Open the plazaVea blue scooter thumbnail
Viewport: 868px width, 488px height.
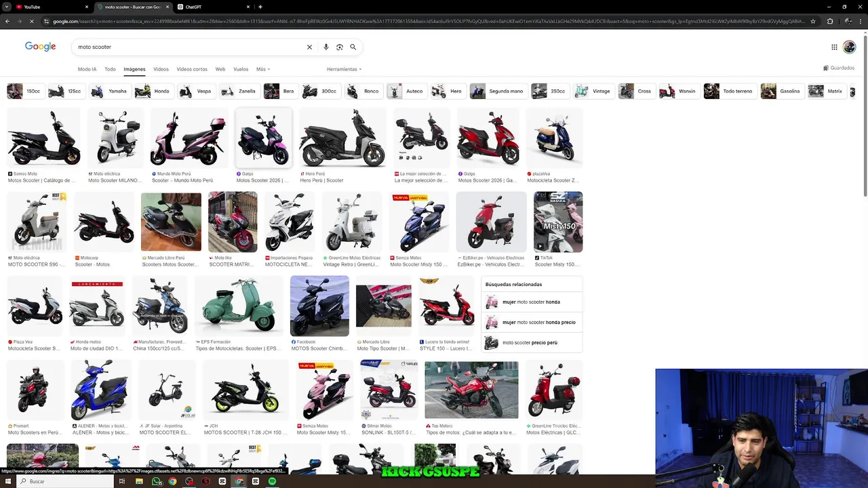pyautogui.click(x=555, y=138)
